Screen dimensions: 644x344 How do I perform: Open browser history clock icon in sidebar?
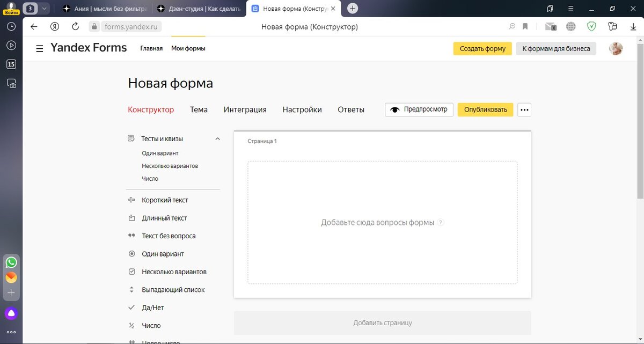pyautogui.click(x=11, y=26)
